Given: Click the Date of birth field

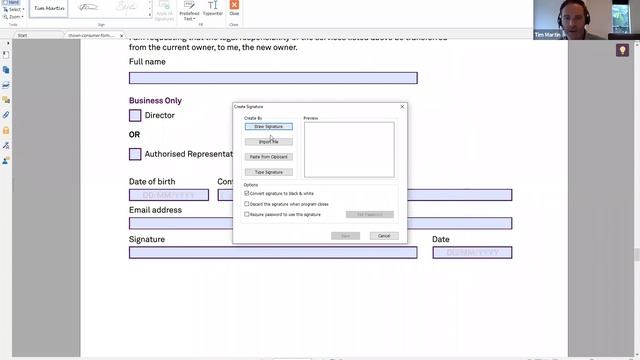Looking at the screenshot, I should pos(169,195).
